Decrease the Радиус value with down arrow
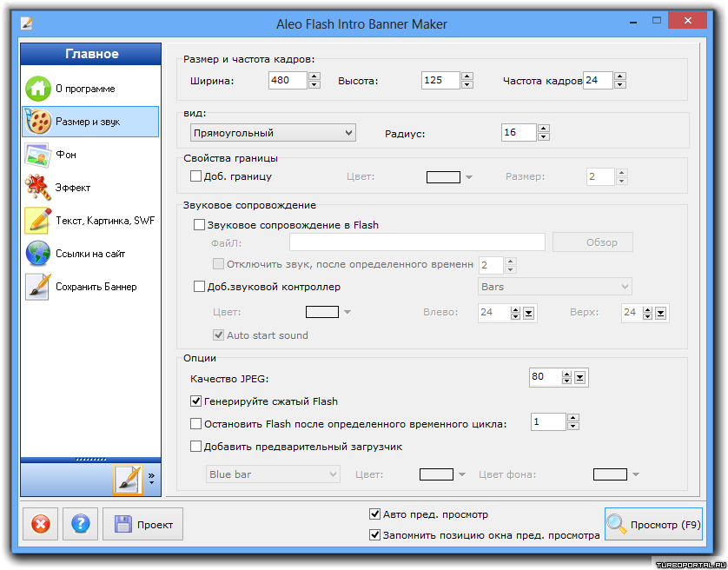Image resolution: width=728 pixels, height=570 pixels. point(544,137)
